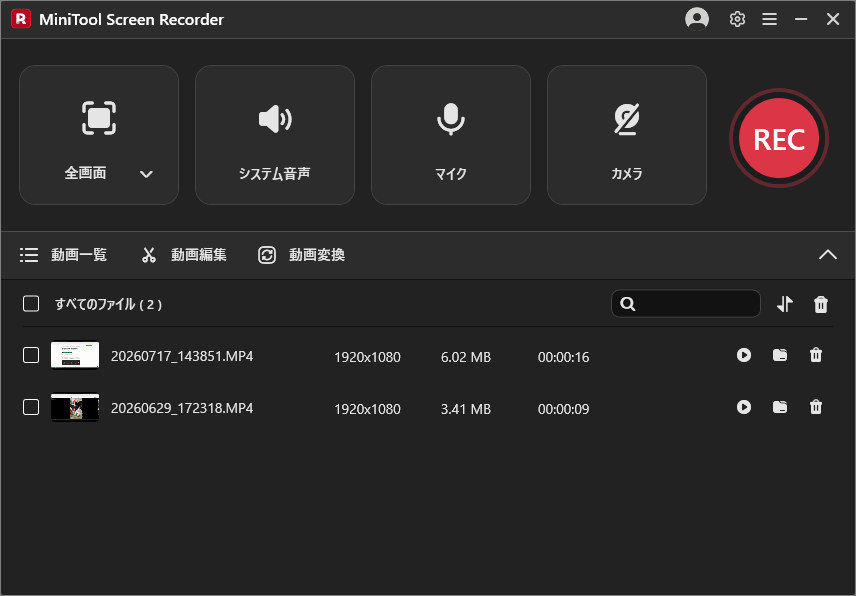Check the すべてのファイル select-all checkbox

(x=31, y=303)
